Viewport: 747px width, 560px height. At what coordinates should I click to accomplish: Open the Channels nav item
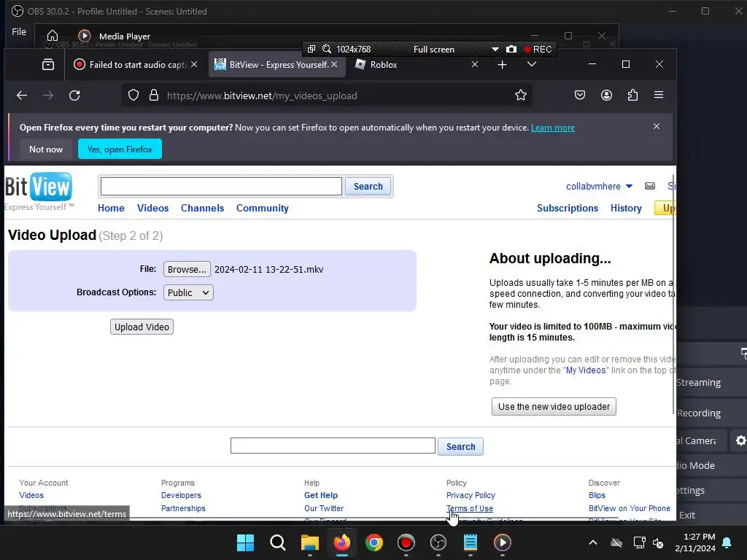click(x=203, y=208)
